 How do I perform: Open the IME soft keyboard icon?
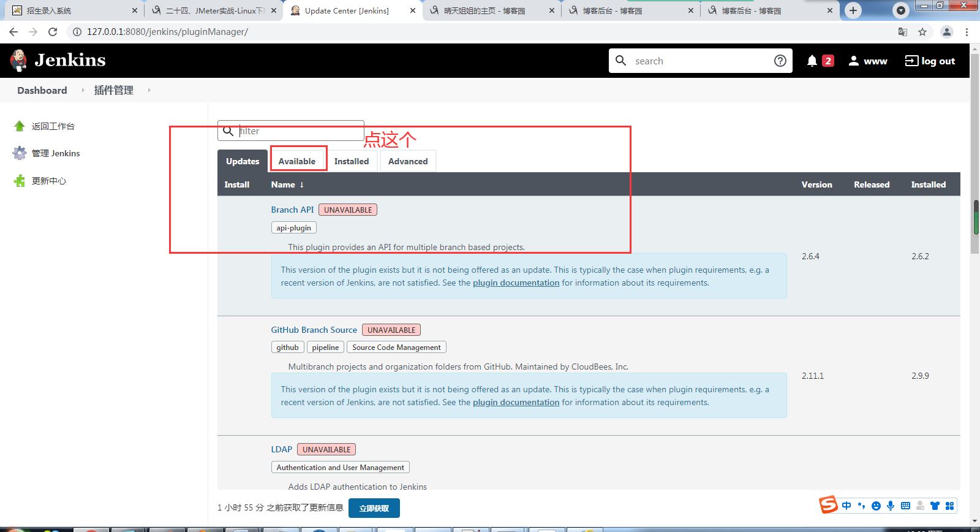pyautogui.click(x=905, y=506)
